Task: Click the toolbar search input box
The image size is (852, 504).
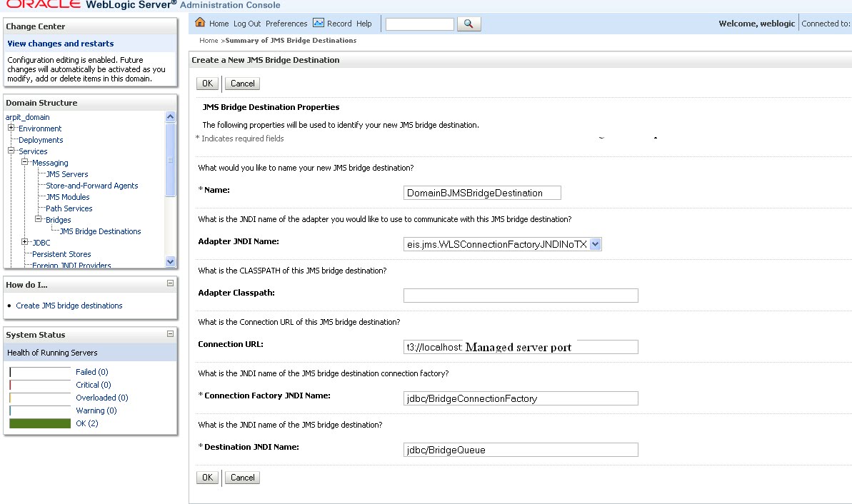Action: [419, 24]
